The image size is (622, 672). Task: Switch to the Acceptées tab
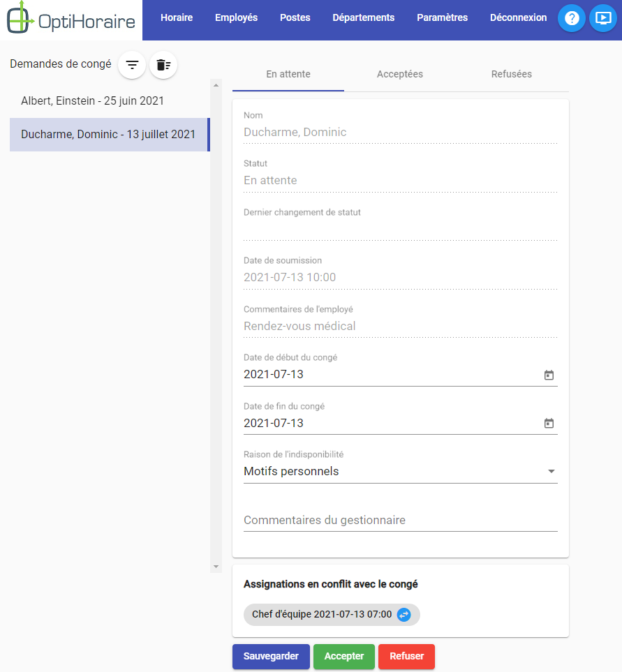tap(400, 74)
